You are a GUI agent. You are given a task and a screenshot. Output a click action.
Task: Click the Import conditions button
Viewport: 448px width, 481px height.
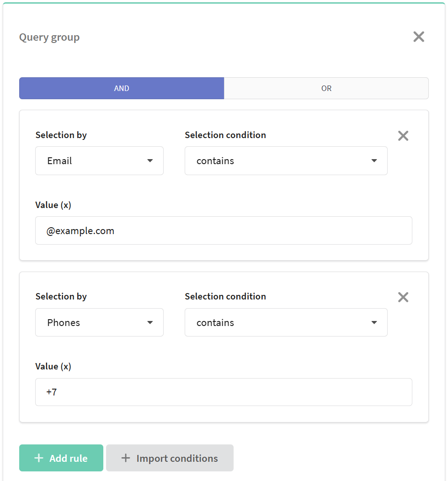pos(170,458)
